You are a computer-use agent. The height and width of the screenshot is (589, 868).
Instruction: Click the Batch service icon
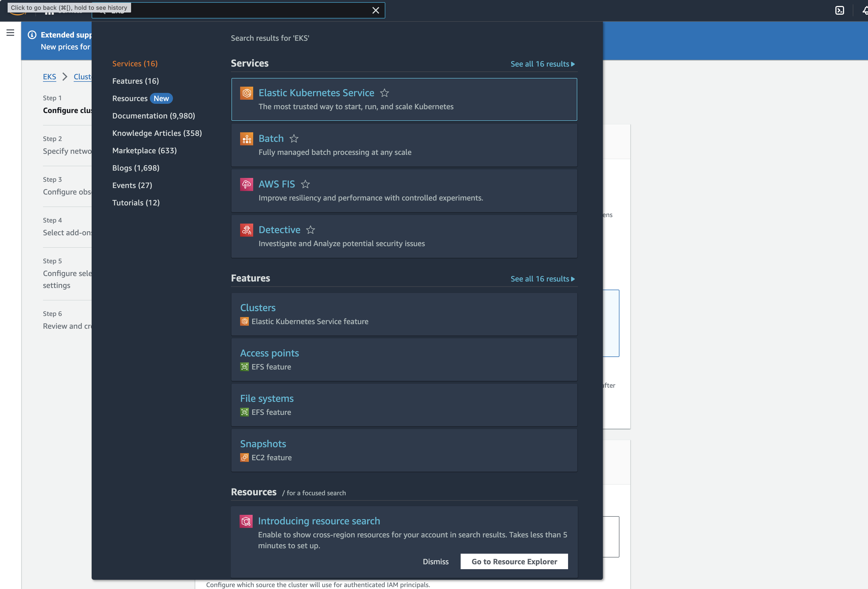(247, 139)
